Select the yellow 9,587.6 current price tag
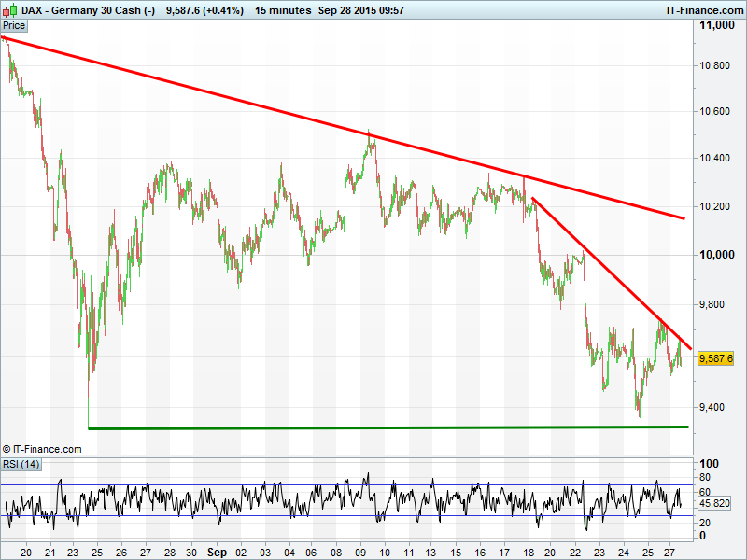Viewport: 747px width, 560px height. pyautogui.click(x=716, y=358)
